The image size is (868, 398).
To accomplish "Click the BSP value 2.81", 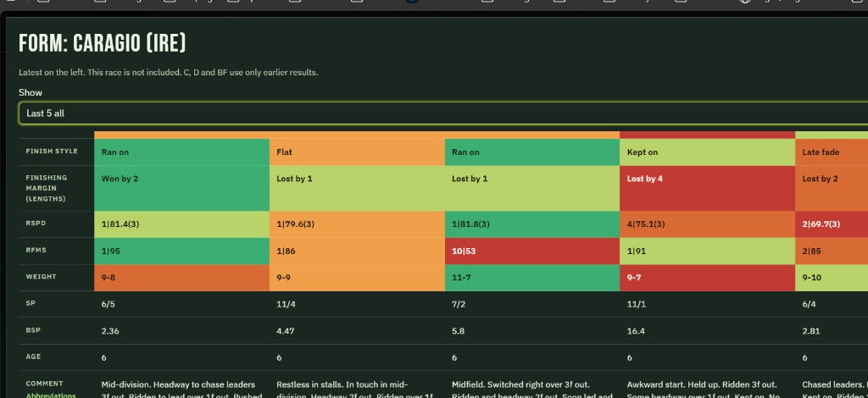I will [x=811, y=331].
